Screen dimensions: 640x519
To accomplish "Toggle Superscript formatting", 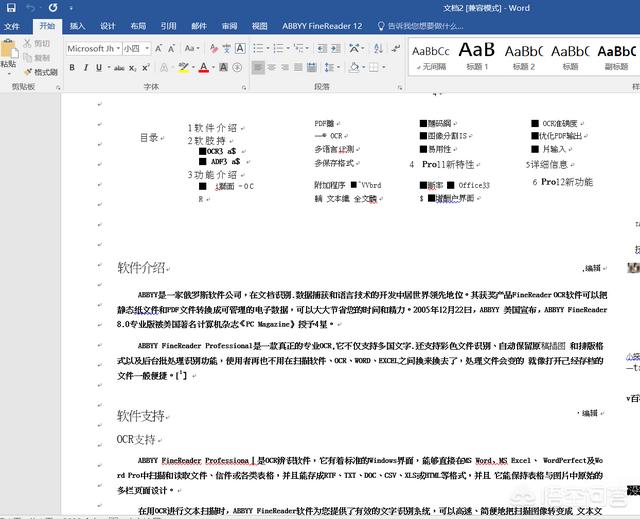I will pos(146,68).
